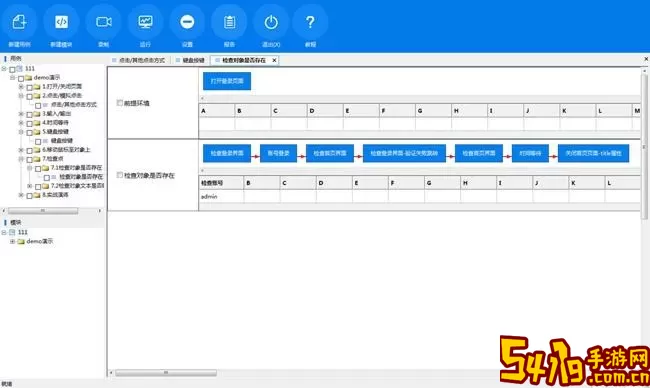The height and width of the screenshot is (388, 650).
Task: Click column header A in 前提环境 table
Action: (217, 111)
